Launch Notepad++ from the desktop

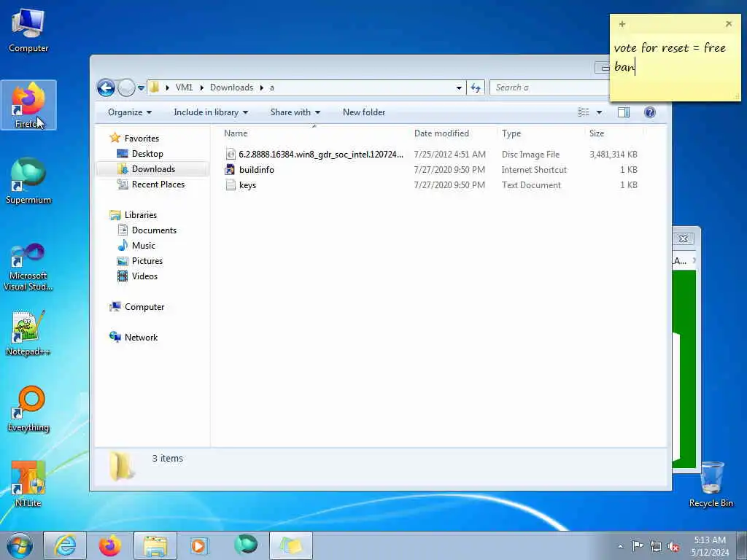(x=28, y=332)
